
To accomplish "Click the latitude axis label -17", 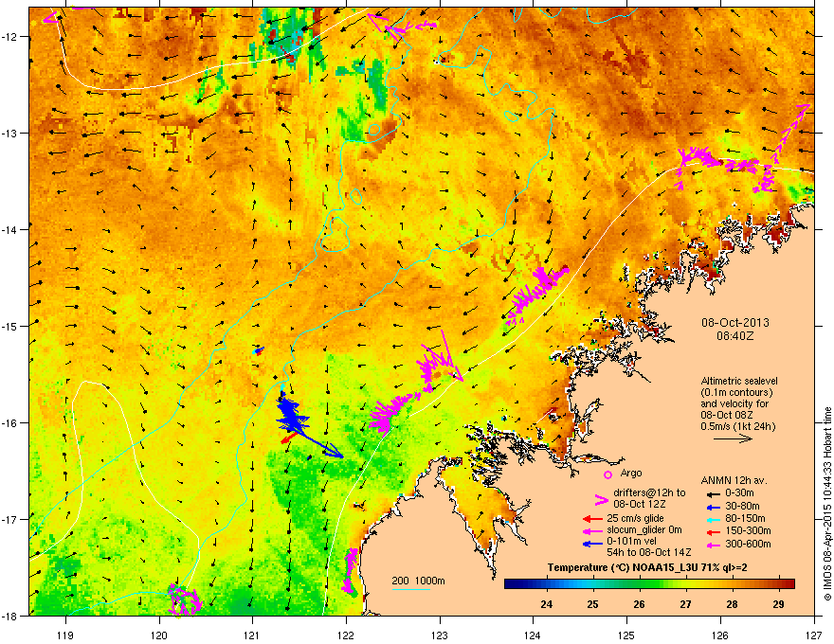I will (10, 519).
